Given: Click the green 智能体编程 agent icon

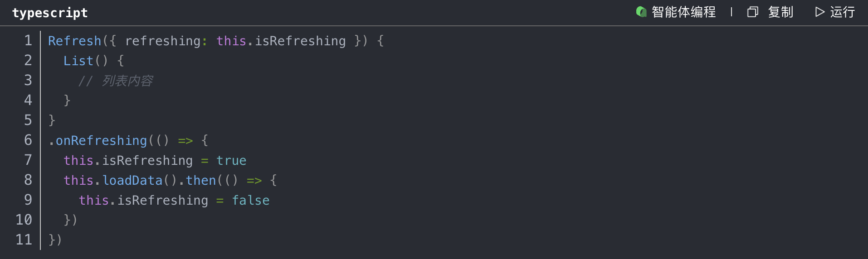Looking at the screenshot, I should coord(641,12).
